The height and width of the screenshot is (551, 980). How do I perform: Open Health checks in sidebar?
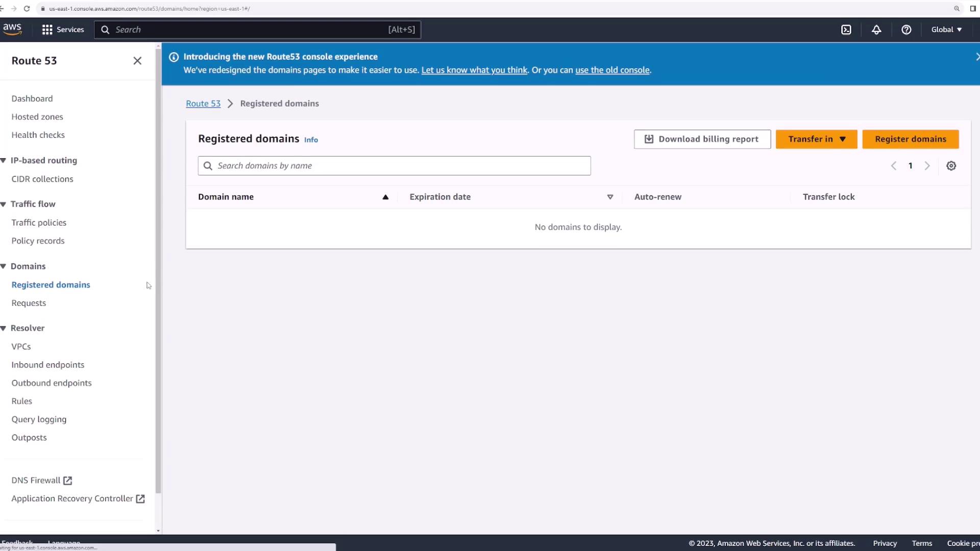38,135
